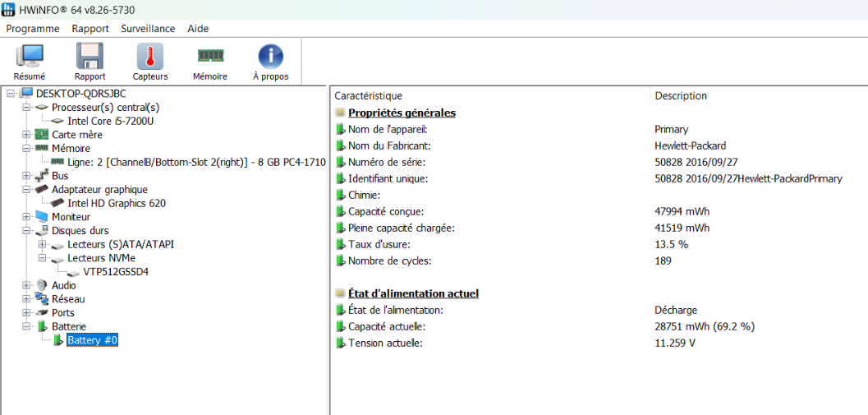The height and width of the screenshot is (415, 868).
Task: Click the Nom de l'appareil row label
Action: coord(388,130)
